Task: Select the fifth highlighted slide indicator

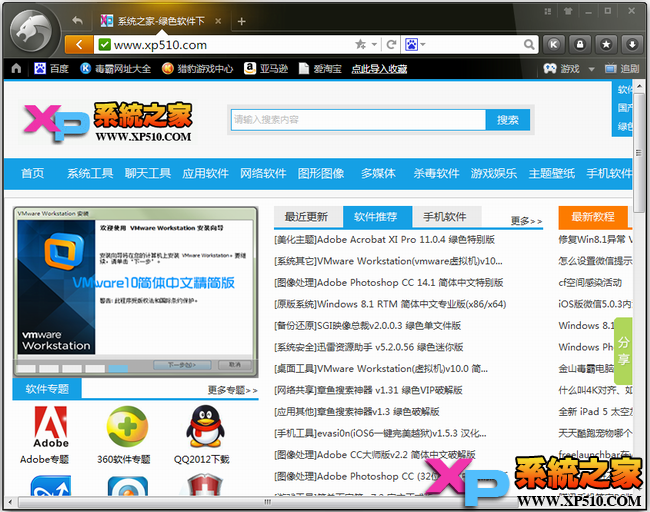Action: [x=118, y=368]
